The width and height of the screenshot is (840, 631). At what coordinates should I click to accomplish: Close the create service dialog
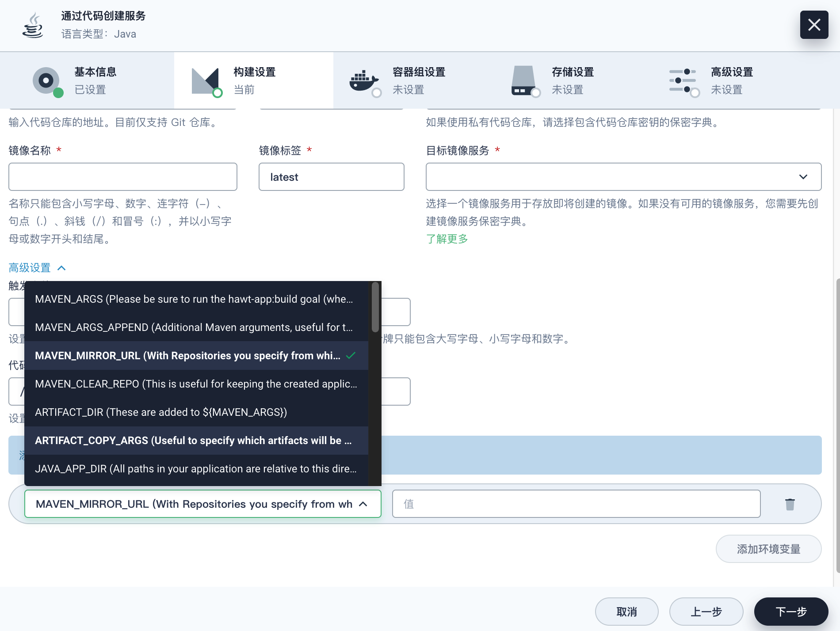point(814,25)
